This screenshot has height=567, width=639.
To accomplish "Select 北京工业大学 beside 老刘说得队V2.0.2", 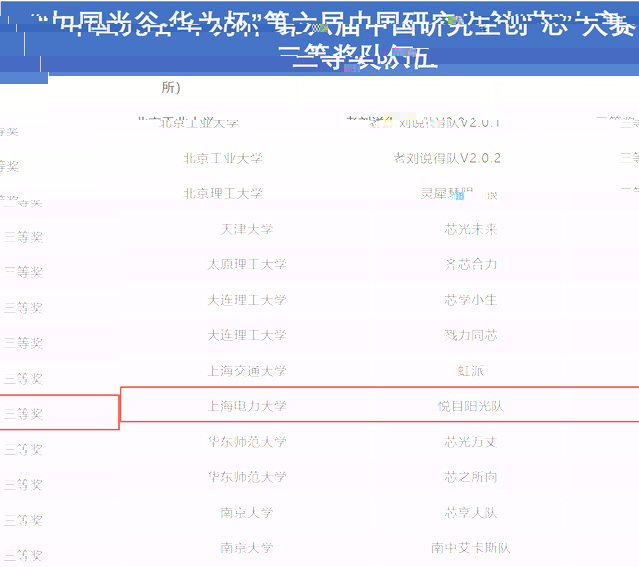I will (223, 158).
